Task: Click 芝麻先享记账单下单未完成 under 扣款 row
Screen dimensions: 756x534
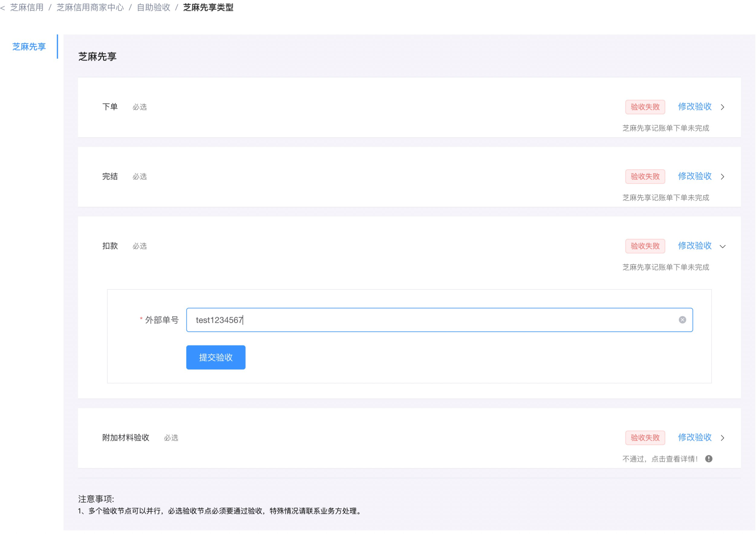Action: tap(666, 267)
